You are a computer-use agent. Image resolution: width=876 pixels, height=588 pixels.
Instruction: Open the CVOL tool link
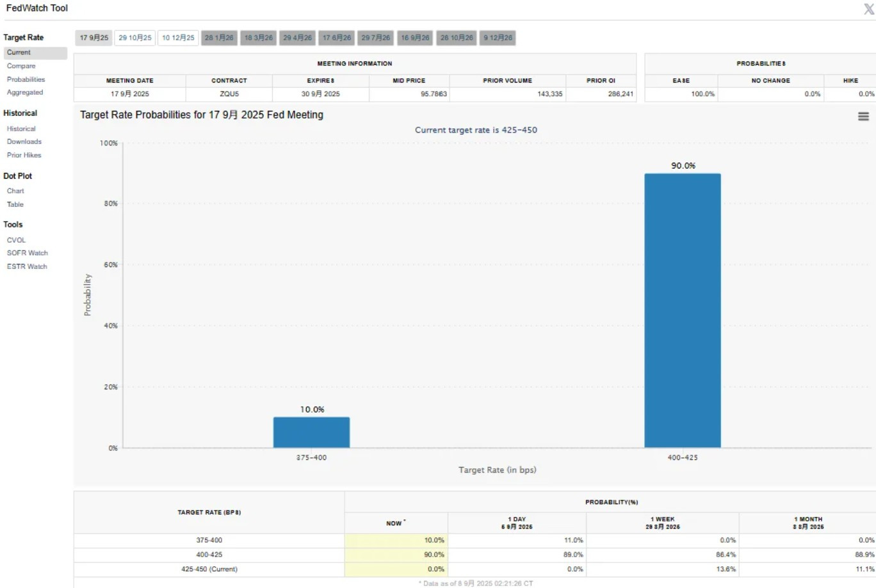[x=17, y=240]
